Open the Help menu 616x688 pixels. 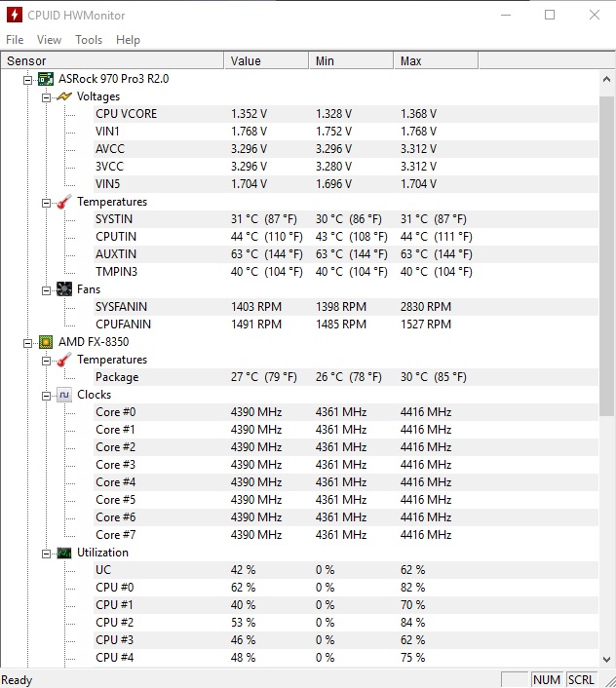128,40
